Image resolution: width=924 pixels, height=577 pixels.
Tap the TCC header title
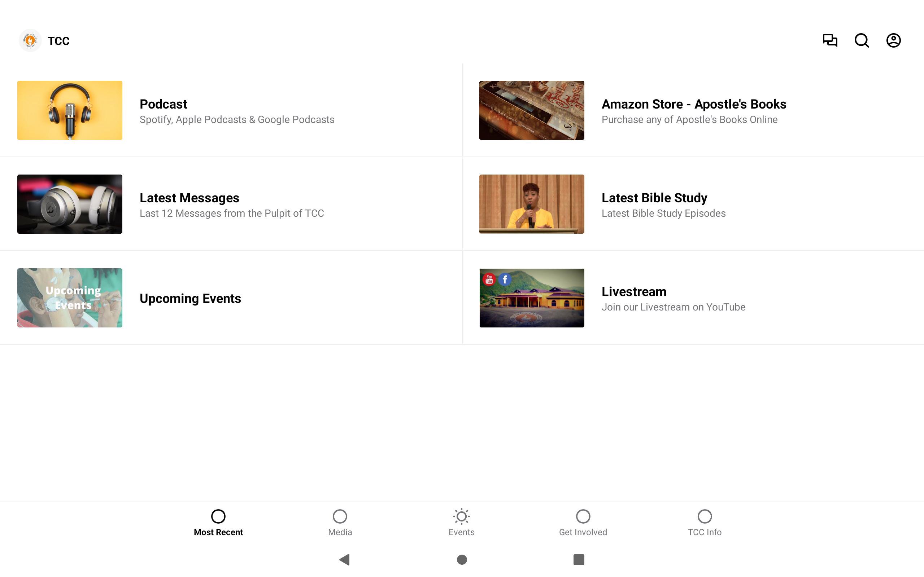pyautogui.click(x=58, y=41)
